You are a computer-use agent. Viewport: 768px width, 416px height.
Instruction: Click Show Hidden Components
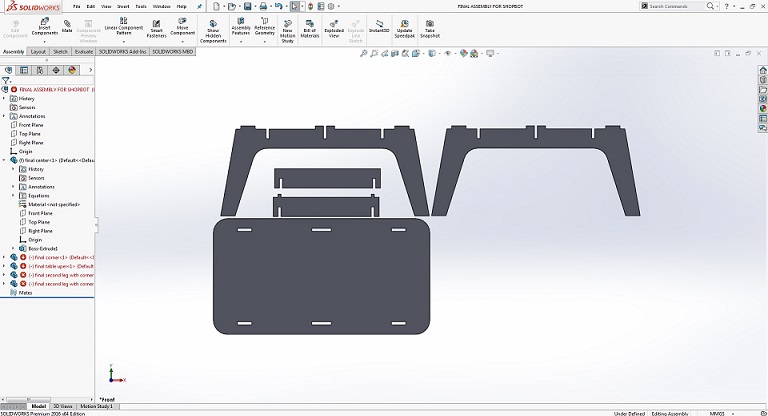213,32
